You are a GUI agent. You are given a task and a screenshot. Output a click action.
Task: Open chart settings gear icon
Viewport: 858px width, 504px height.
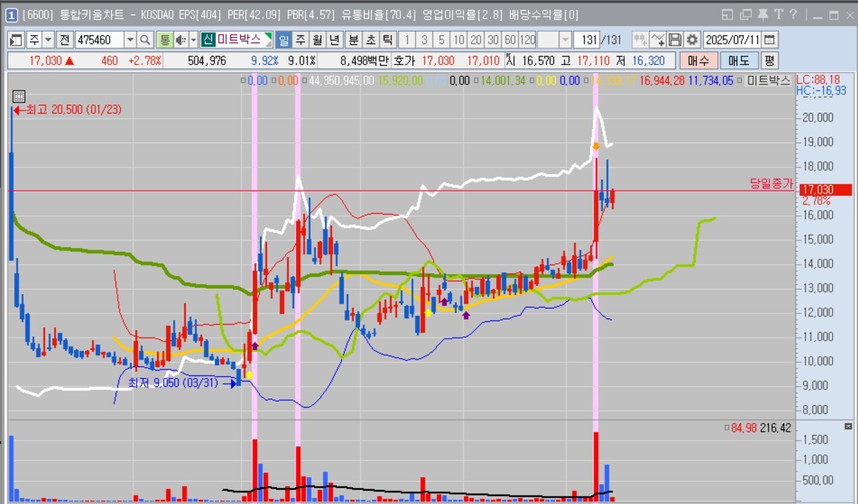click(x=693, y=40)
